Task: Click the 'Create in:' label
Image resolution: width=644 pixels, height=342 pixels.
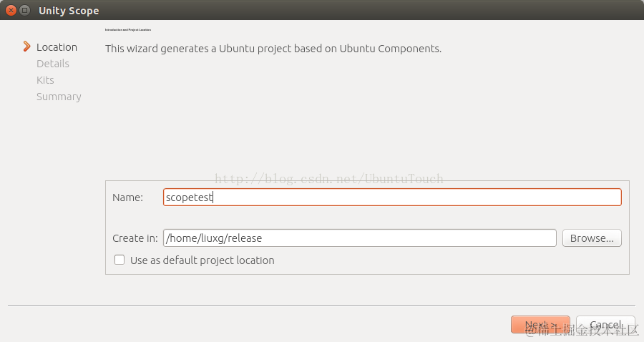Action: click(135, 238)
